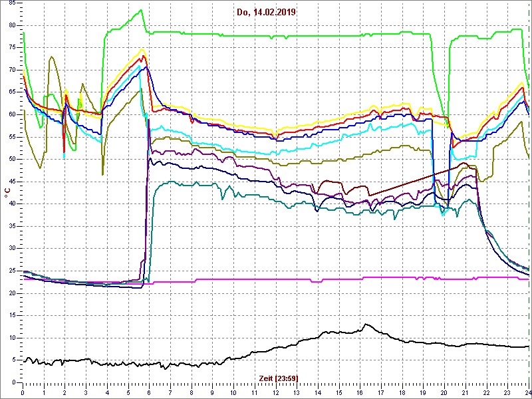532x399 pixels.
Task: Pick hour 2 label on the time axis
Action: pos(65,392)
